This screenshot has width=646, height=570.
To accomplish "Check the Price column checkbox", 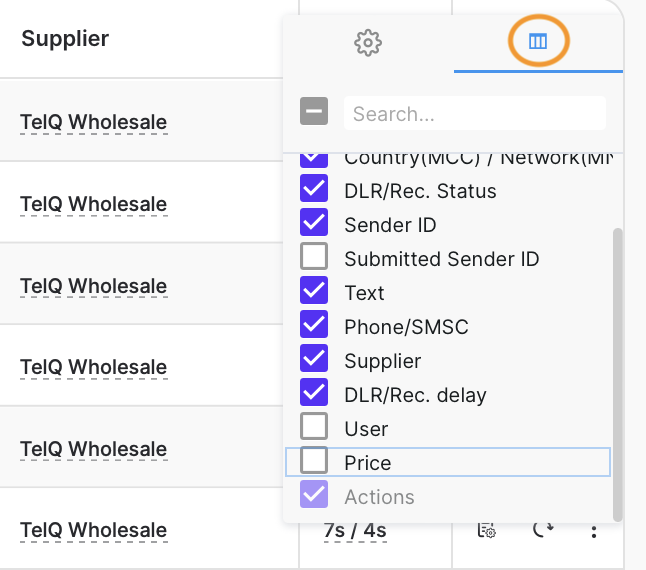I will pos(314,460).
